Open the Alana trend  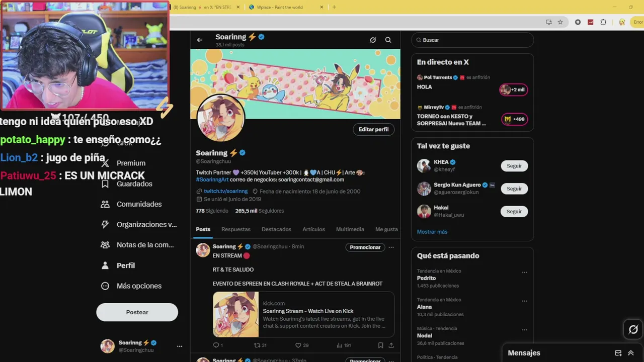tap(424, 307)
